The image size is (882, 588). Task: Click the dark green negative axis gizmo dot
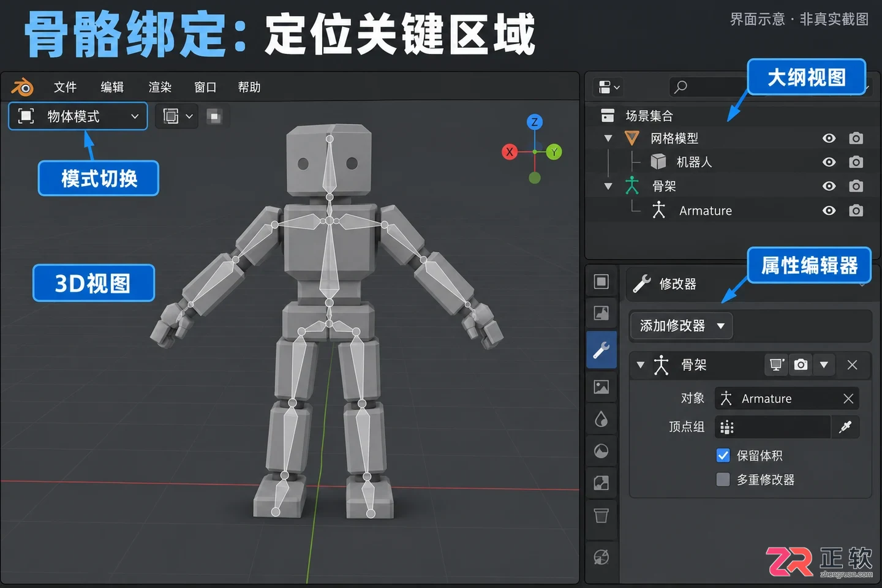tap(535, 178)
